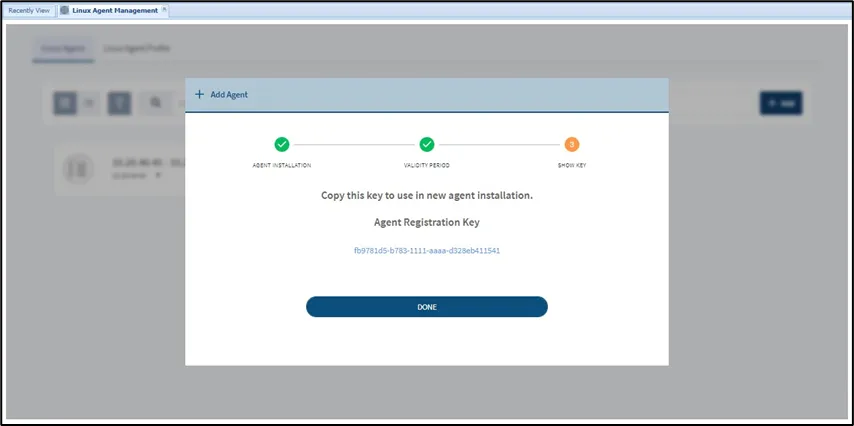The image size is (854, 426).
Task: Select the Validity Period step checkmark
Action: click(426, 144)
